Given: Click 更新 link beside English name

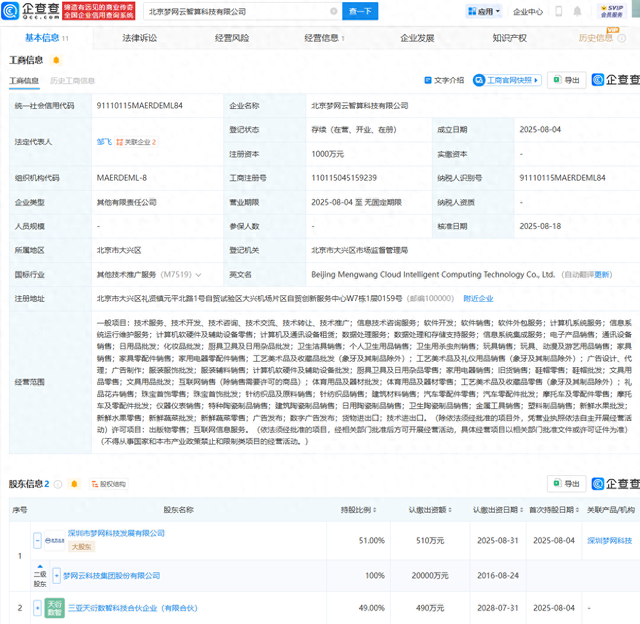Looking at the screenshot, I should click(x=602, y=274).
